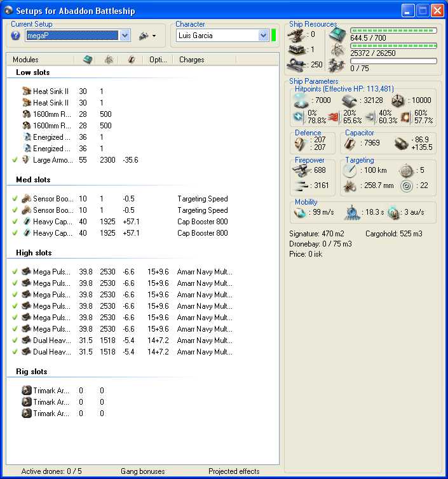Click the CPU usage bar 644.5 / 700
This screenshot has height=479, width=448.
coord(393,30)
